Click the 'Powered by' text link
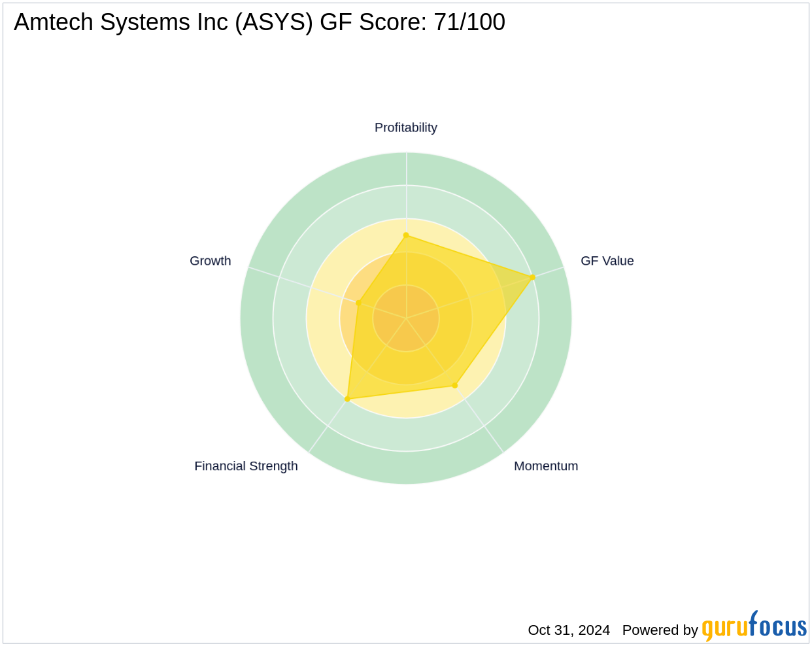 (660, 630)
